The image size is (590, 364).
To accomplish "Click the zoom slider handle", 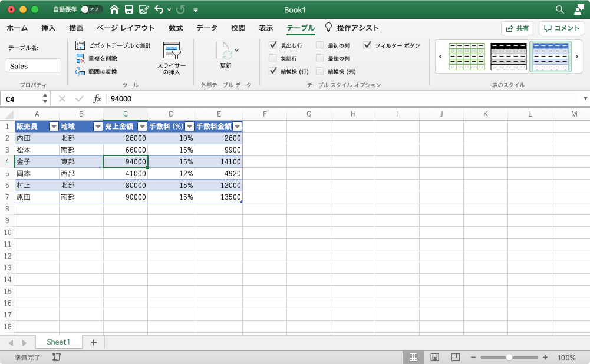I will coord(509,358).
